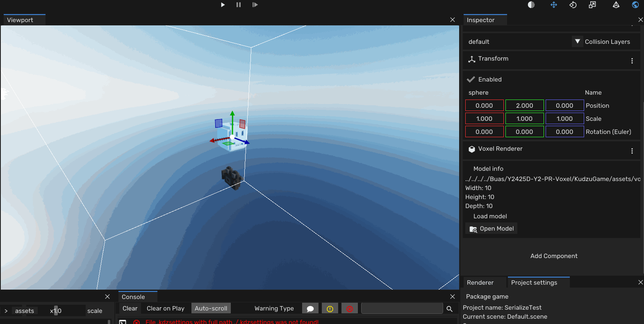Pause the game simulation
644x324 pixels.
point(239,5)
